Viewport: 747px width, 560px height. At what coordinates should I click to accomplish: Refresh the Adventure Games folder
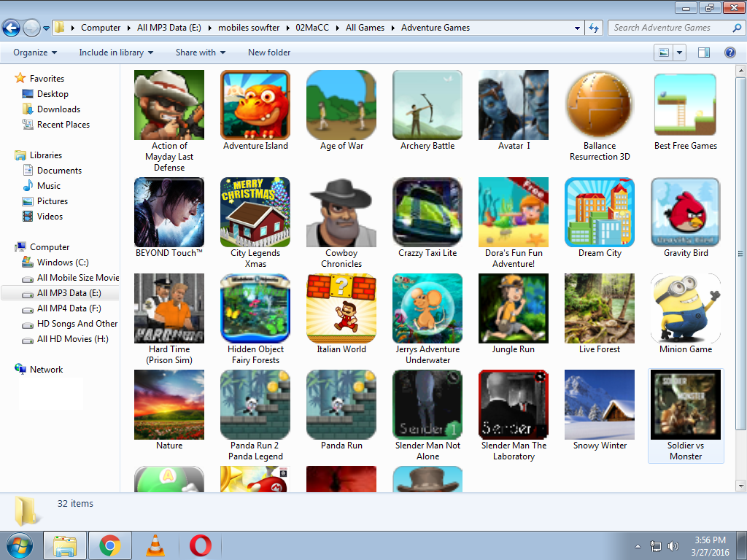click(x=594, y=28)
